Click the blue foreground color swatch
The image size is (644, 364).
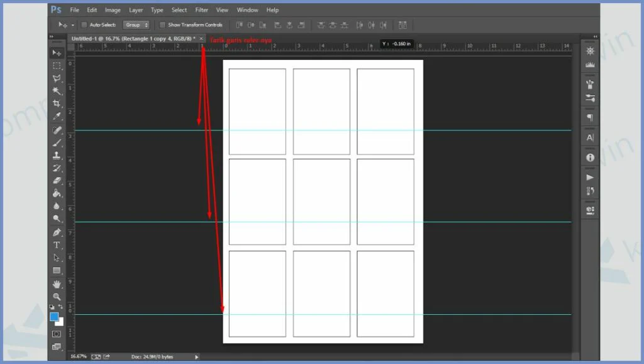(x=54, y=317)
